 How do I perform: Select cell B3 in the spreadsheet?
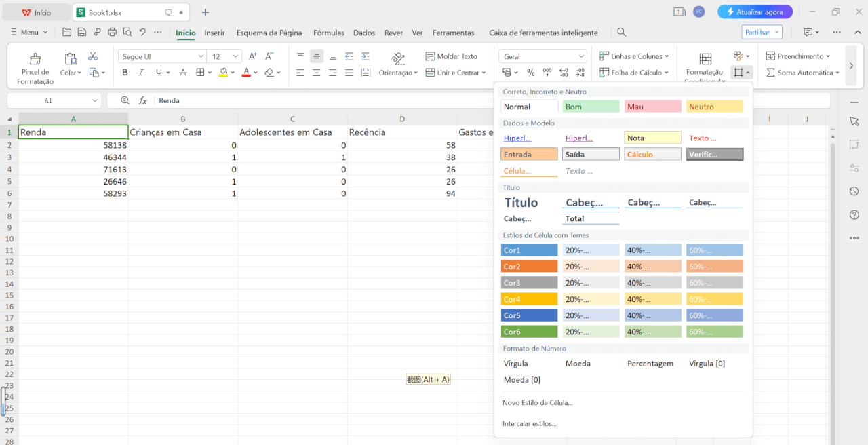(182, 157)
